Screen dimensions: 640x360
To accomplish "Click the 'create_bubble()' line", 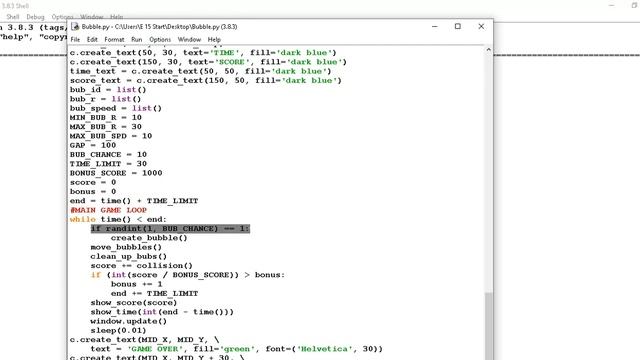I will (x=149, y=238).
